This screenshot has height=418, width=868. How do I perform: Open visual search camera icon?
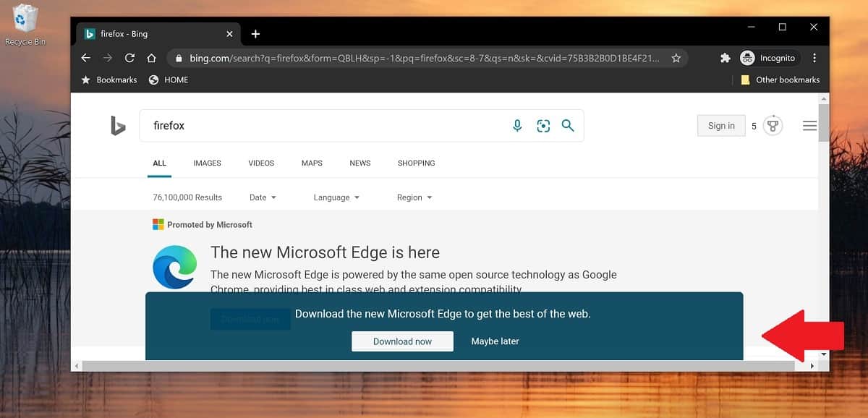point(543,126)
